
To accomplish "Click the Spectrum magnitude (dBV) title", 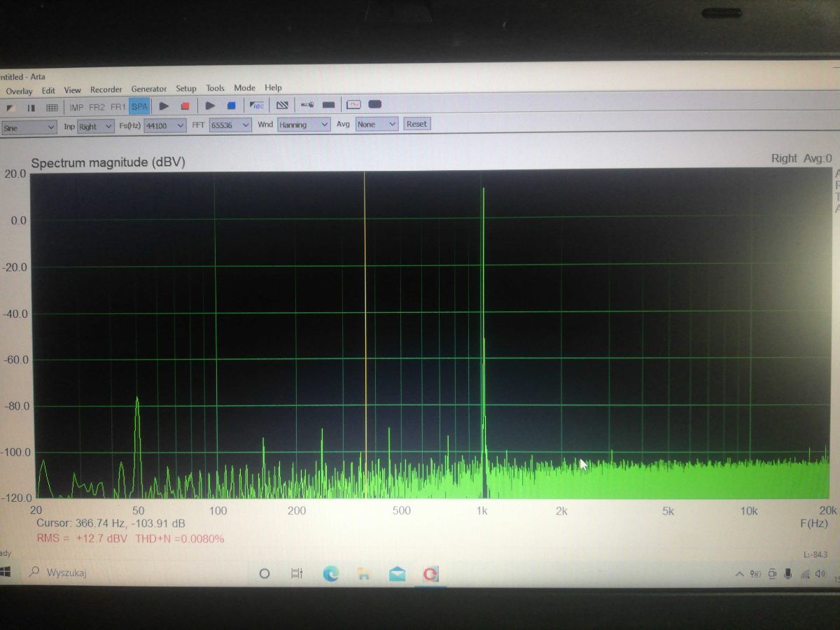I will click(108, 162).
